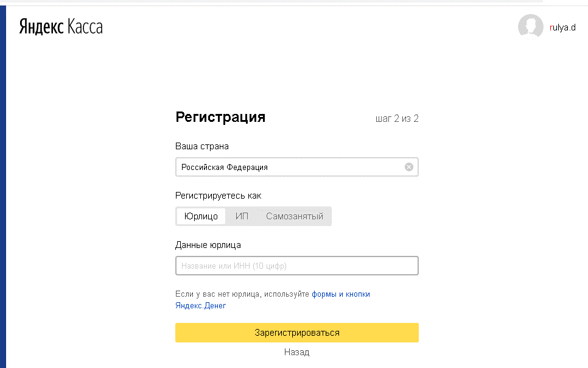Click the Ваша страна label
The height and width of the screenshot is (368, 588).
pos(202,146)
